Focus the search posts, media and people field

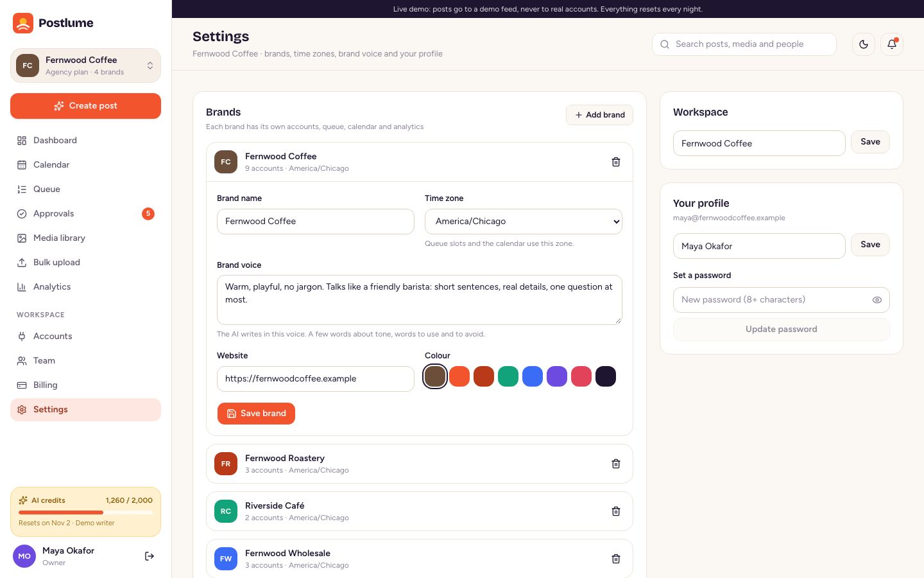pyautogui.click(x=744, y=44)
